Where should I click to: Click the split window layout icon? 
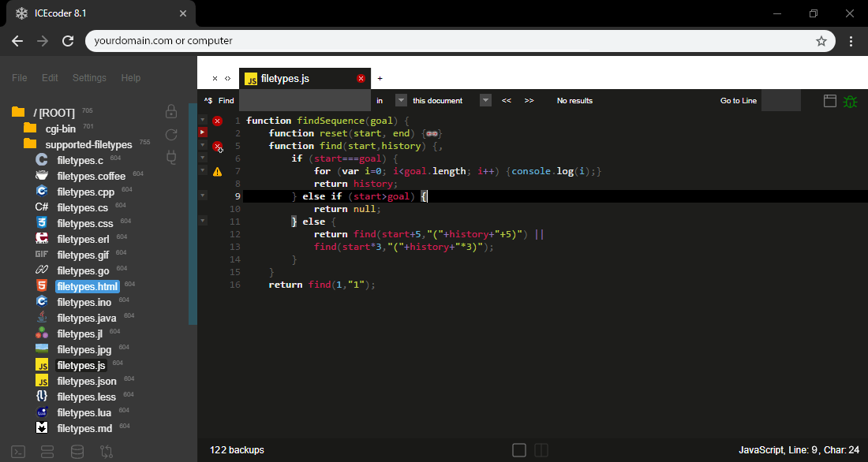(x=541, y=449)
